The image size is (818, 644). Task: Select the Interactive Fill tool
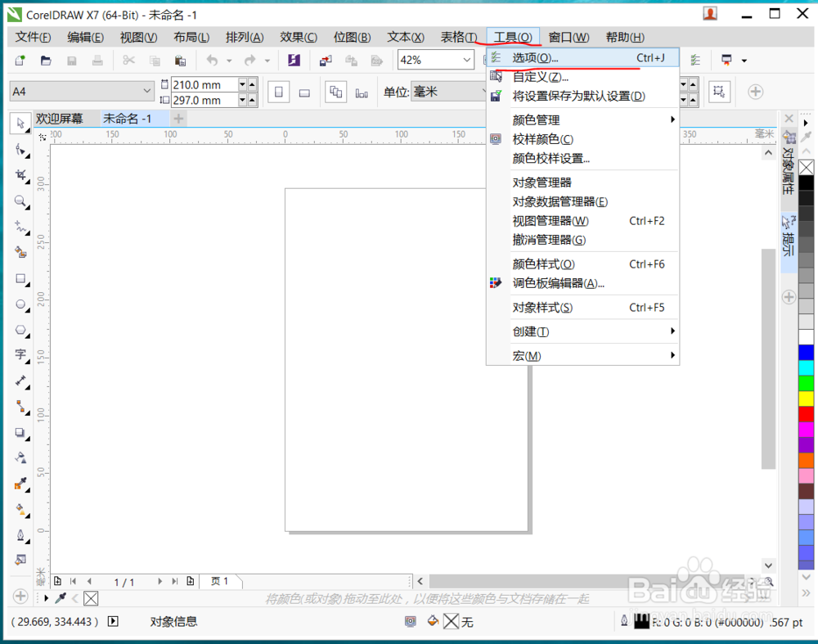tap(20, 509)
